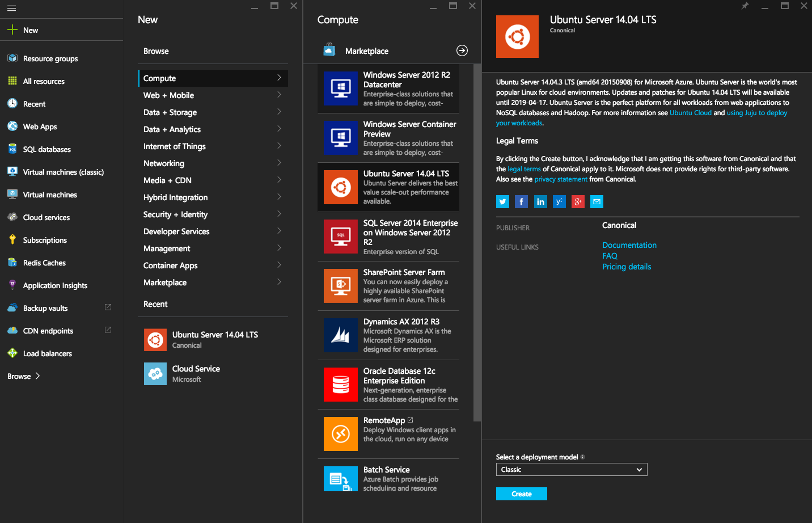Follow the Documentation link
Image resolution: width=812 pixels, height=523 pixels.
pyautogui.click(x=629, y=245)
